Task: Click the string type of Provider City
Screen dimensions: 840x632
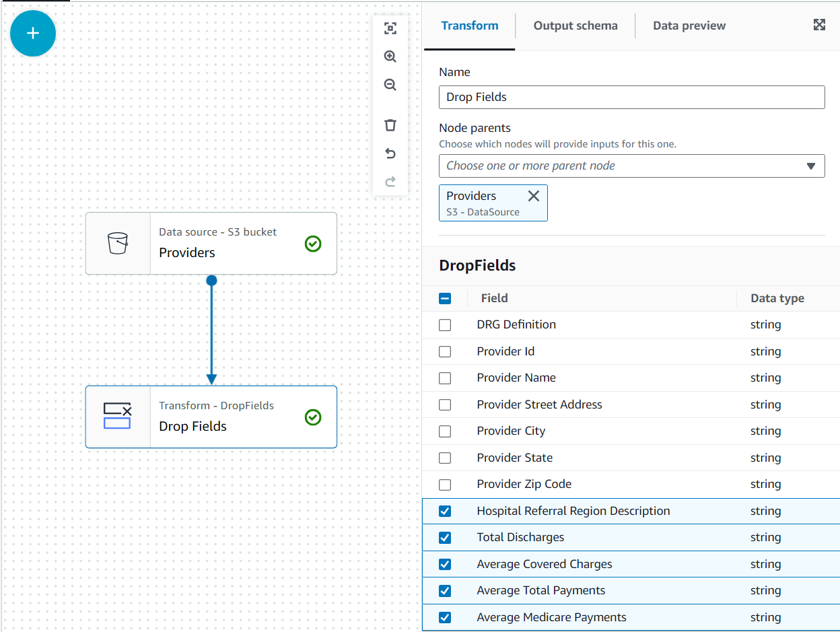Action: [x=765, y=431]
